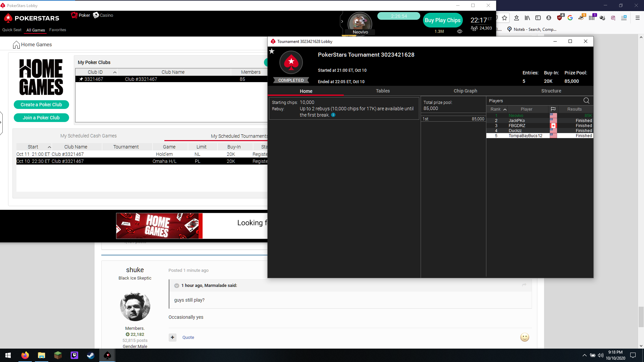Show hidden system tray icons

coord(585,355)
